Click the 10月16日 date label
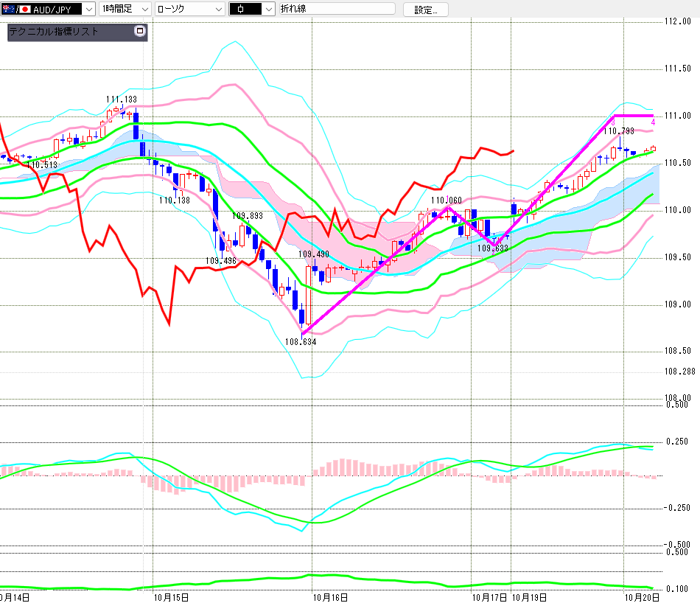700x603 pixels. point(330,598)
